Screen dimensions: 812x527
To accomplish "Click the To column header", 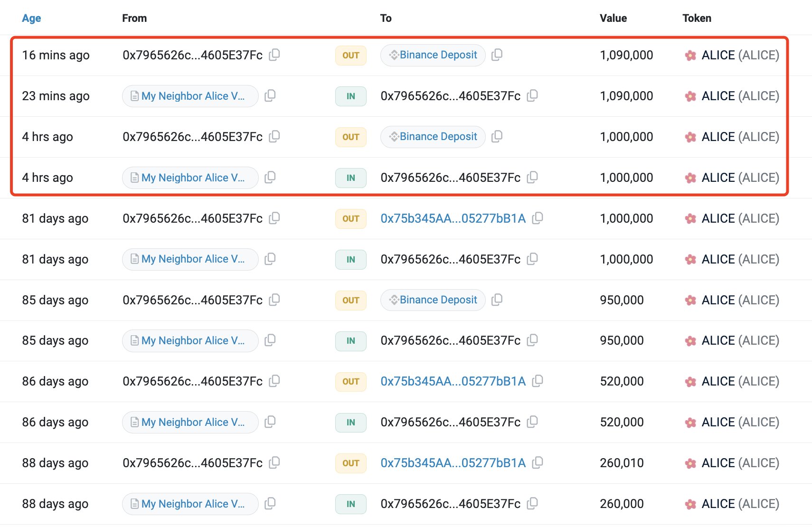I will [386, 18].
